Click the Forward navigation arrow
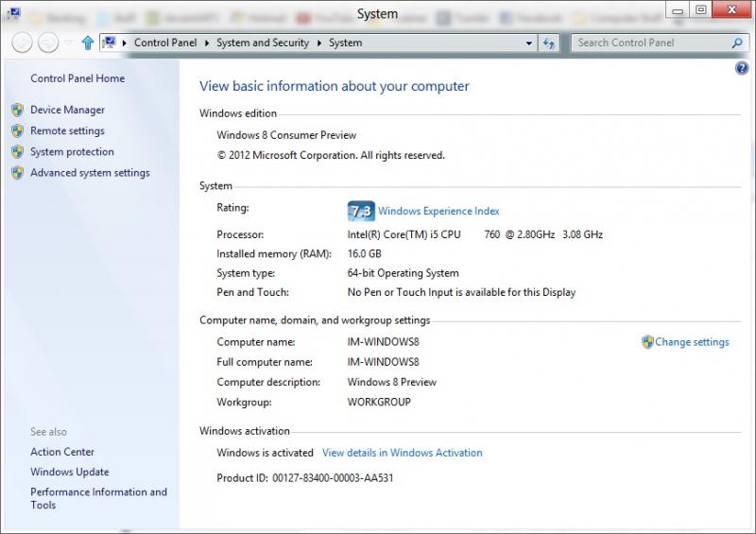 [x=48, y=43]
